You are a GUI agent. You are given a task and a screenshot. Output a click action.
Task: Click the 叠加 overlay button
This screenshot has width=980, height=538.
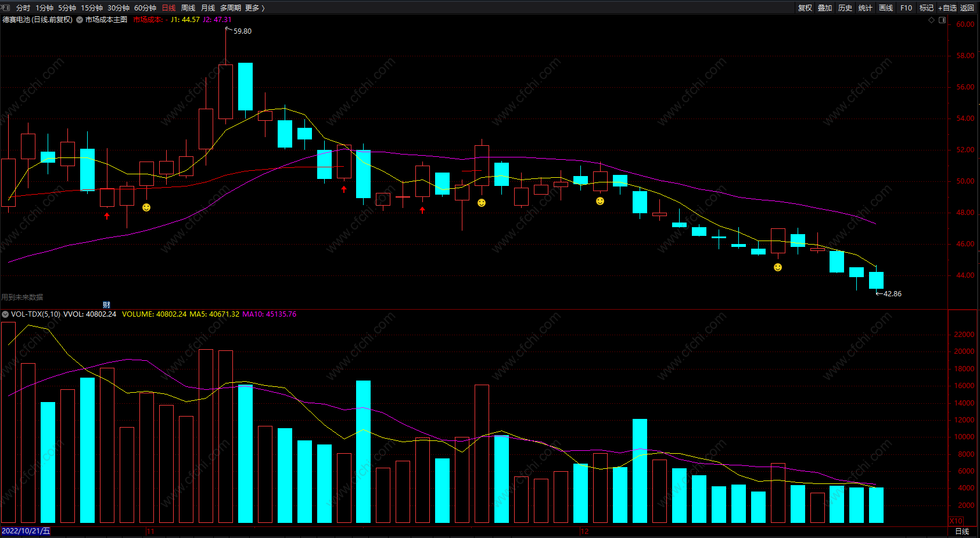click(825, 8)
